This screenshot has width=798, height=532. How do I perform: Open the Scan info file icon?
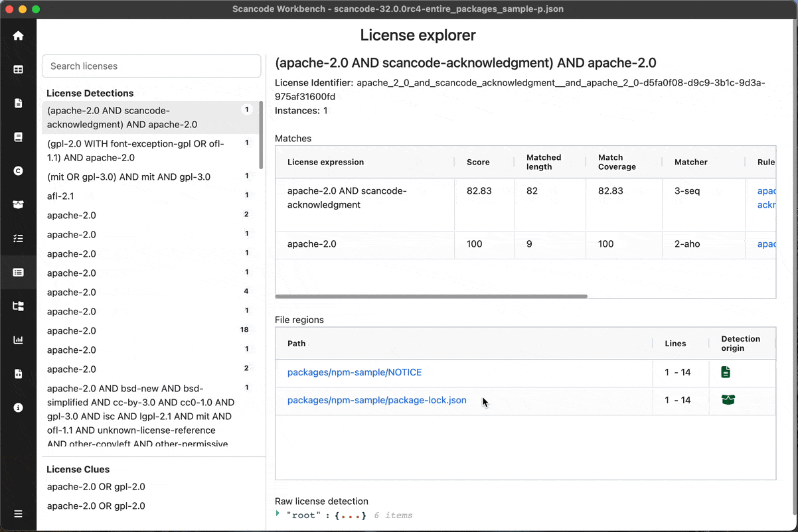(18, 373)
